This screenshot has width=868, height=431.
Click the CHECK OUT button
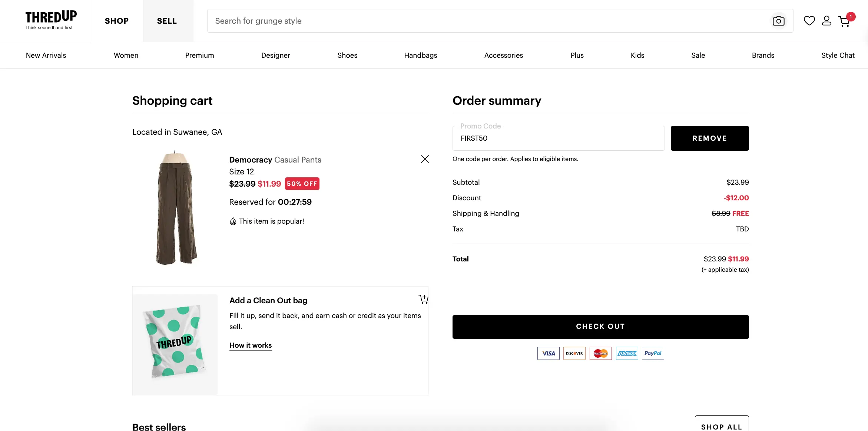600,327
